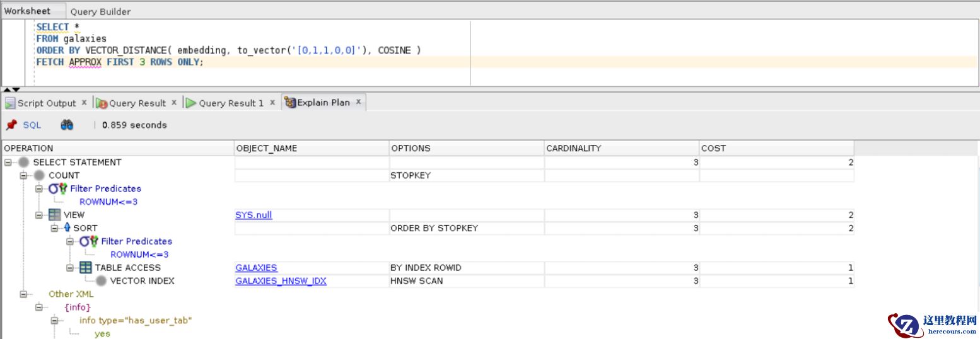The width and height of the screenshot is (980, 339).
Task: Select the "yes" value under has_user_tab
Action: (102, 333)
